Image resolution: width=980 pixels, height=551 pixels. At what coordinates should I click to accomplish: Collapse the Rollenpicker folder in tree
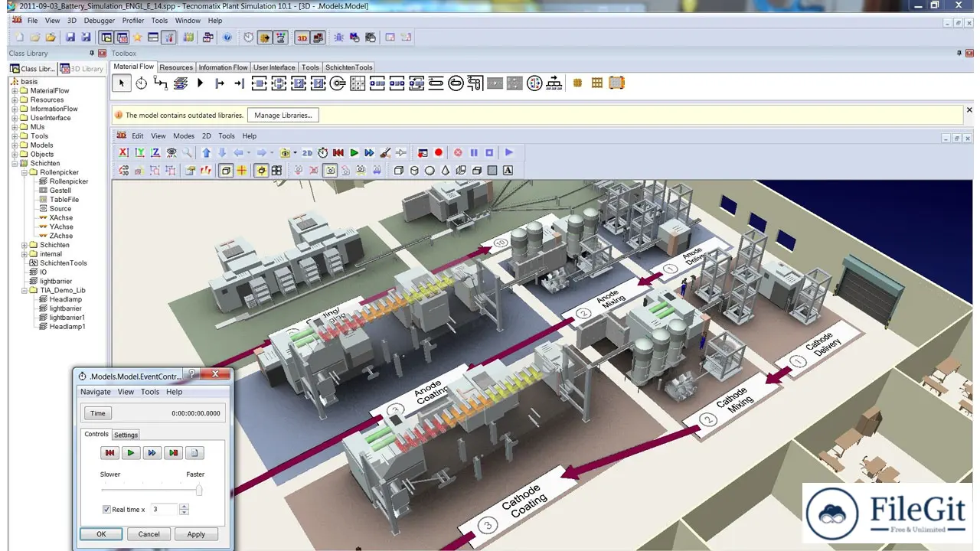pyautogui.click(x=24, y=172)
